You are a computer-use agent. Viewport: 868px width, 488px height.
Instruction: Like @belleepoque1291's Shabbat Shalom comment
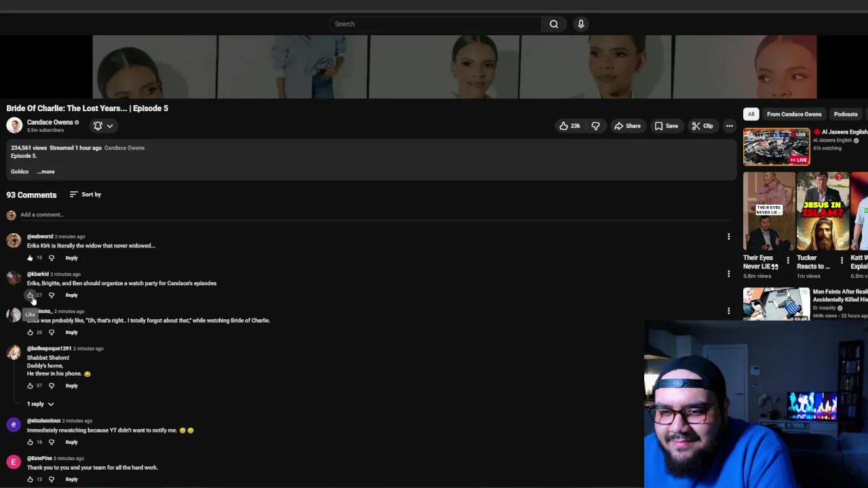[30, 386]
